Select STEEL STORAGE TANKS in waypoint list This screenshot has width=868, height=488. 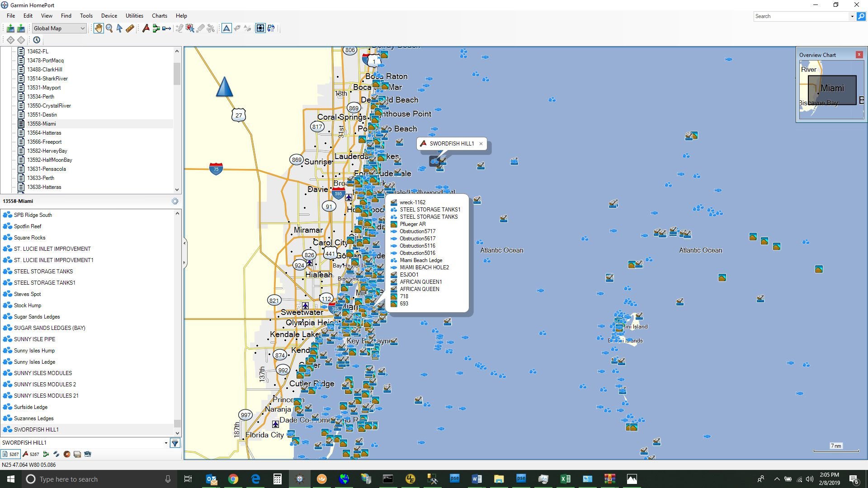click(43, 272)
